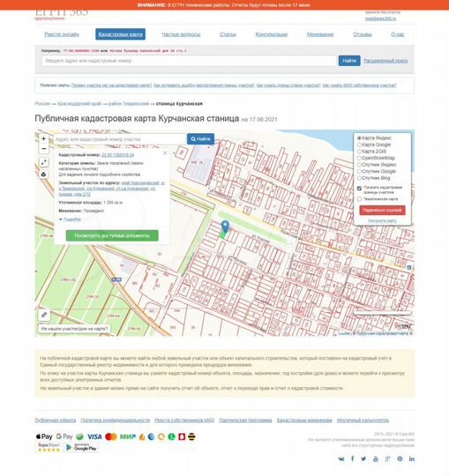Click the map Найти search button

click(200, 139)
